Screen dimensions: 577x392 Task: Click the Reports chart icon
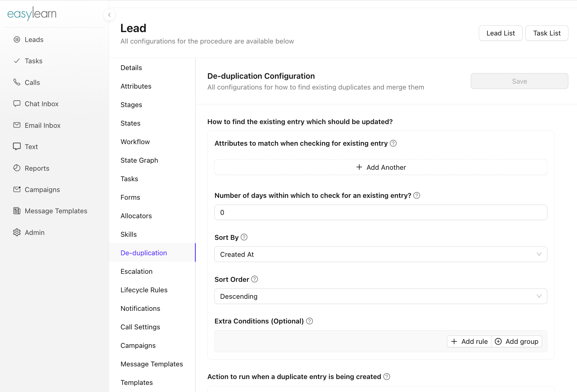pos(17,168)
